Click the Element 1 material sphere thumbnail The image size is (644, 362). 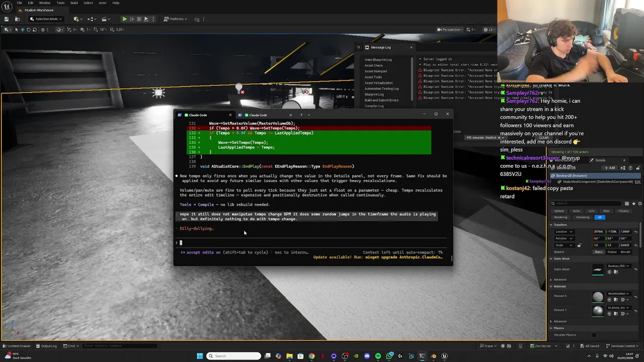coord(598,311)
